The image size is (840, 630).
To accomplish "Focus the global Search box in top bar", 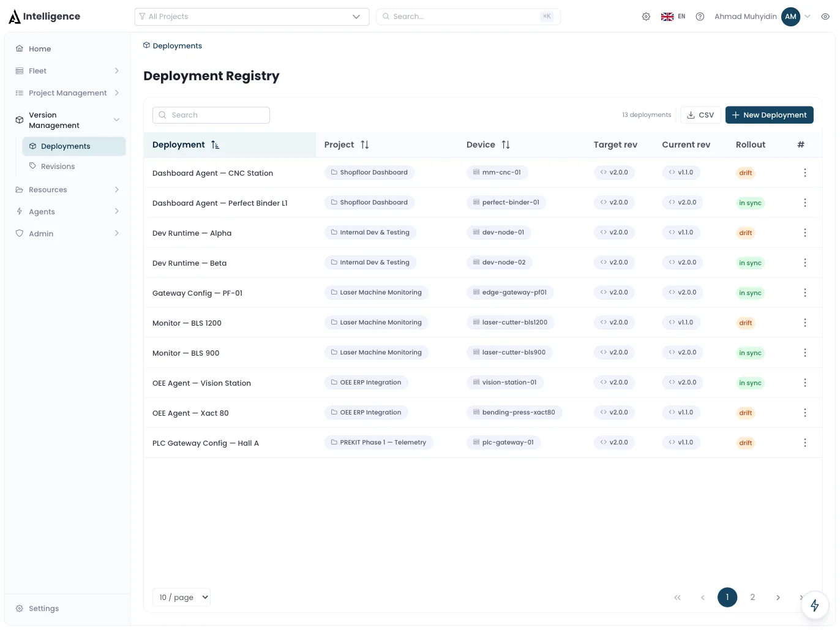I will click(x=468, y=17).
